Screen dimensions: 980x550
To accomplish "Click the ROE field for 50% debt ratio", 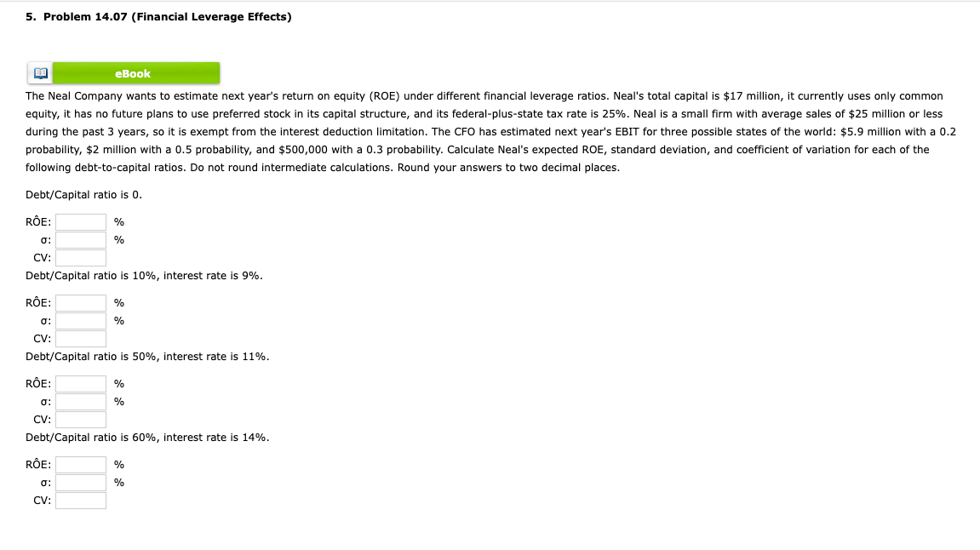I will [x=80, y=383].
